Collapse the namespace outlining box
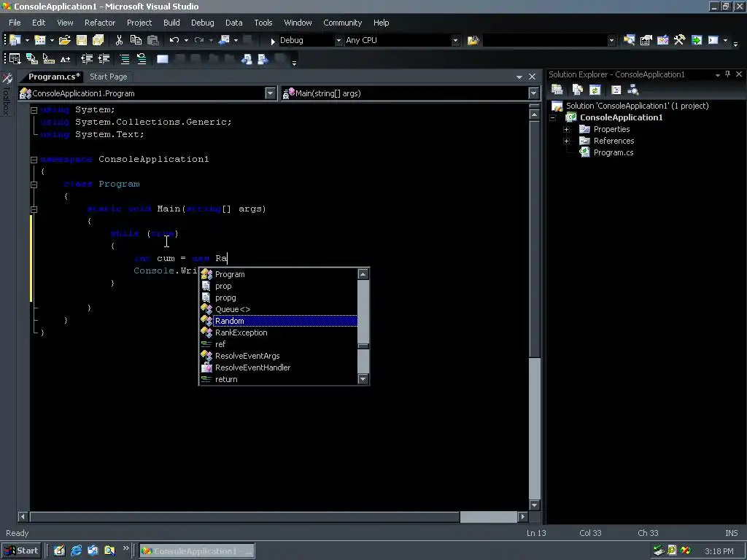The height and width of the screenshot is (560, 747). 34,160
